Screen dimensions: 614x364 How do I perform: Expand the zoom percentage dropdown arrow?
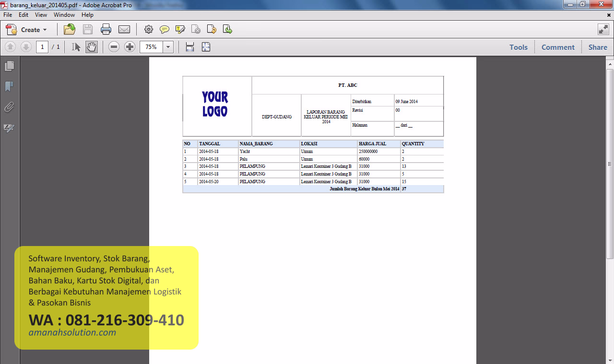click(168, 47)
